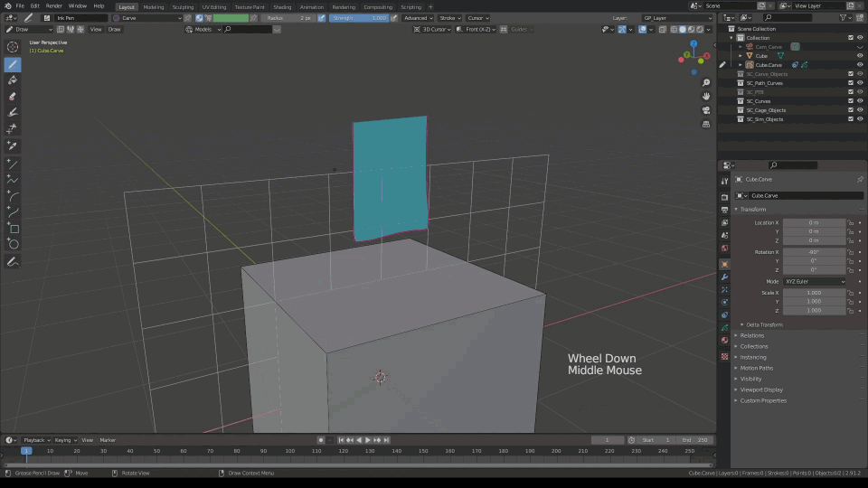Toggle visibility of SC_Sim_Objects collection
The width and height of the screenshot is (868, 488).
point(860,119)
